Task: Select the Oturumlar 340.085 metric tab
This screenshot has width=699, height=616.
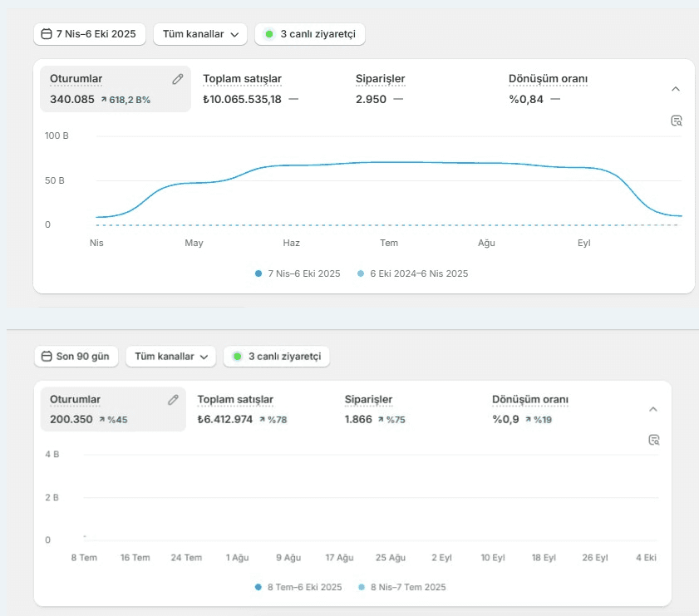Action: point(116,89)
